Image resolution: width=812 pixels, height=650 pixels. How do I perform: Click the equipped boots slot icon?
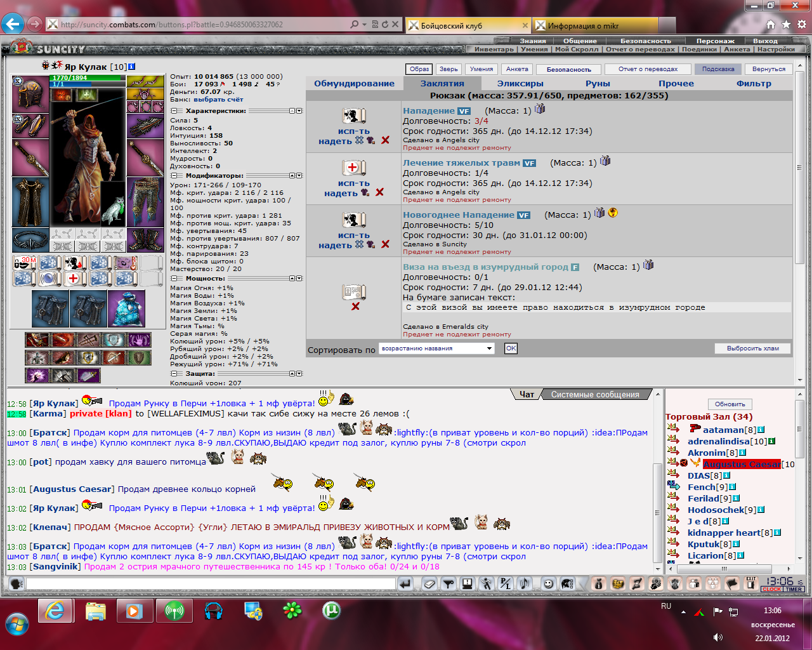tap(145, 241)
